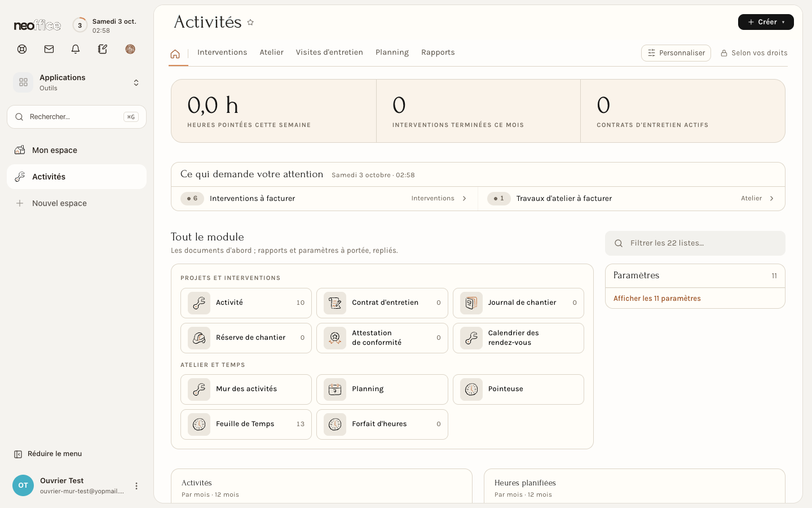Open Forfait d'heures card

pos(382,424)
